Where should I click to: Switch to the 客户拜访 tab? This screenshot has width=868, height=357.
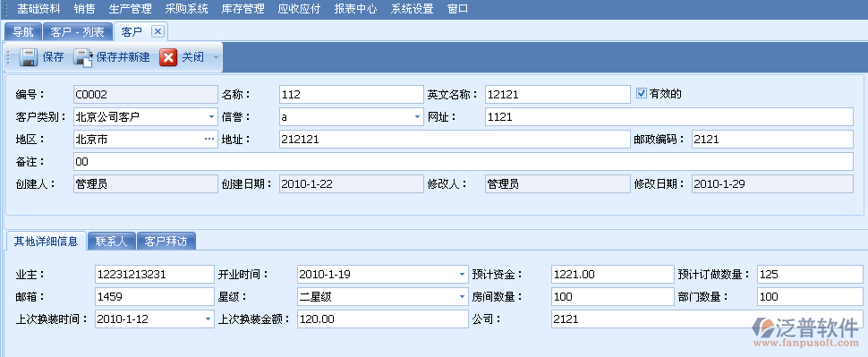(166, 242)
